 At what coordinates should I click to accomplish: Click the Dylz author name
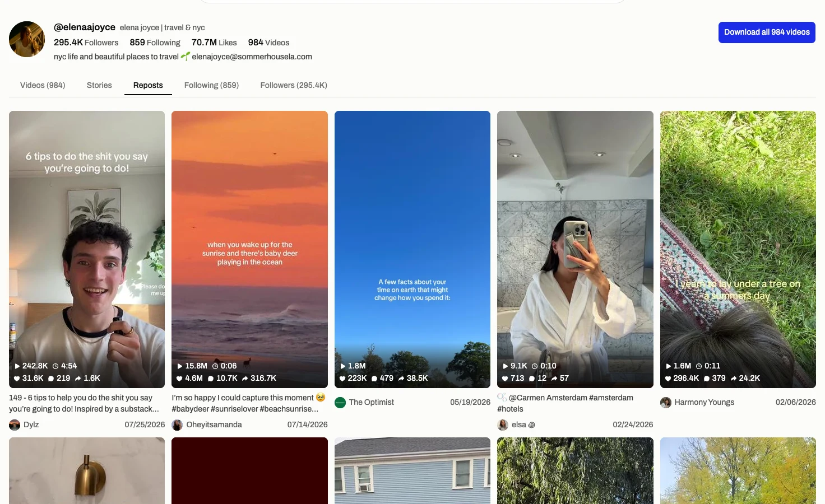[31, 424]
